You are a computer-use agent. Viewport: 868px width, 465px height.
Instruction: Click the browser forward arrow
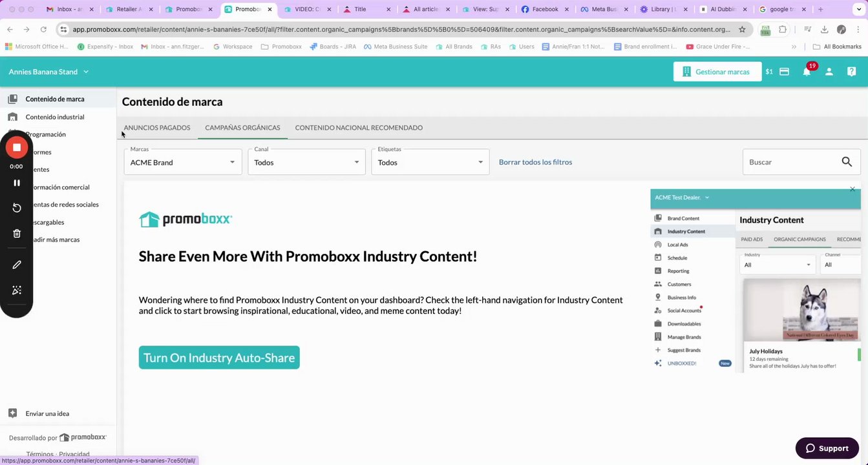(26, 29)
